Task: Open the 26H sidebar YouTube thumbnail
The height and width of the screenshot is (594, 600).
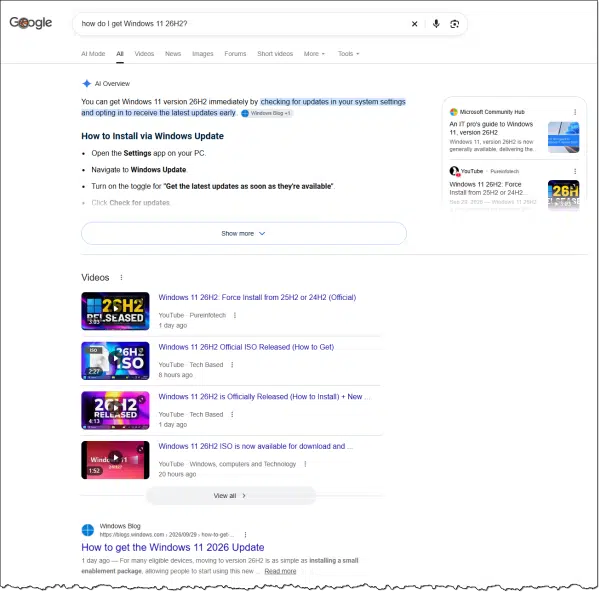Action: 563,195
